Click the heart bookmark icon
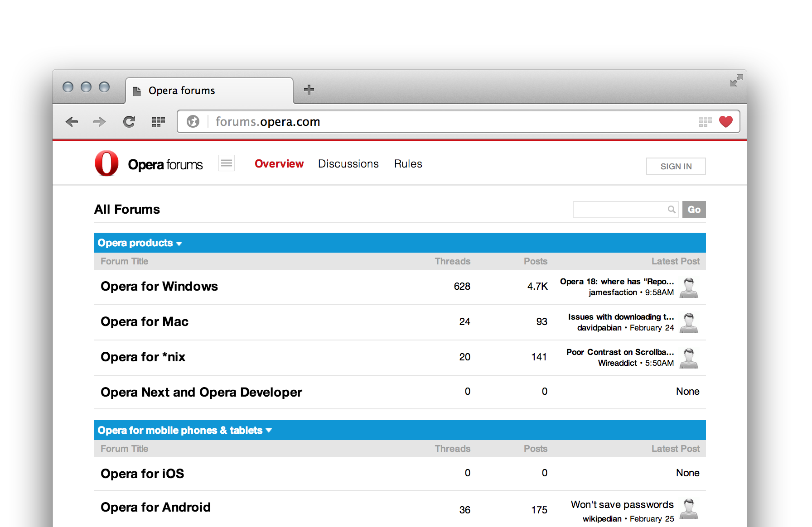This screenshot has height=527, width=812. [725, 121]
